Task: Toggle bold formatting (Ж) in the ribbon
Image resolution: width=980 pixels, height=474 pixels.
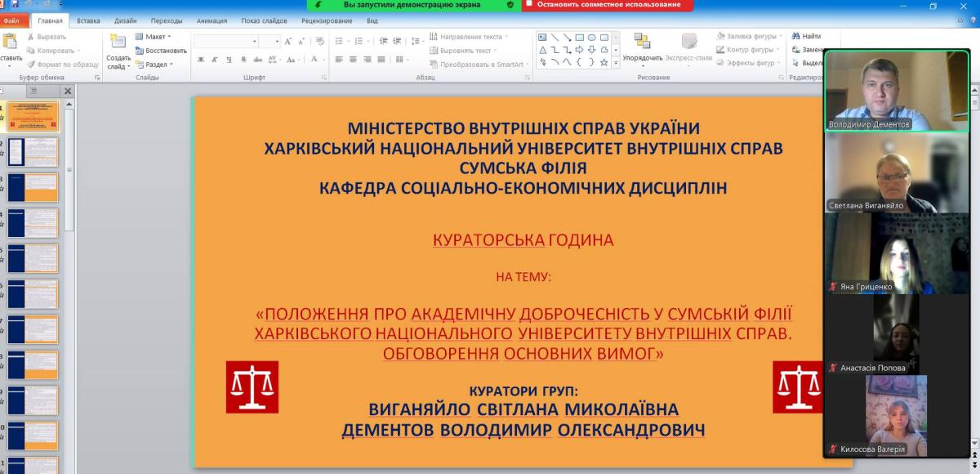Action: pyautogui.click(x=201, y=60)
